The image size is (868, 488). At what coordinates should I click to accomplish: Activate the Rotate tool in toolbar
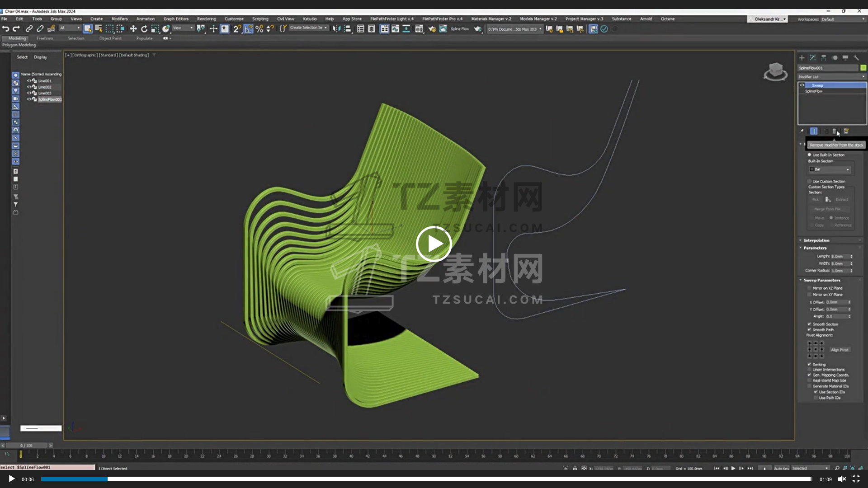tap(144, 29)
